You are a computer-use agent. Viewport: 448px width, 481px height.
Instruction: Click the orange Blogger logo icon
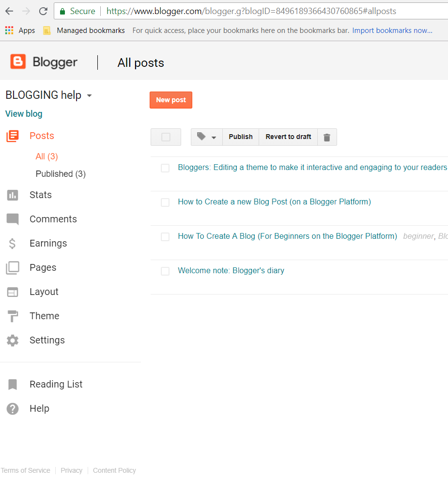coord(18,62)
